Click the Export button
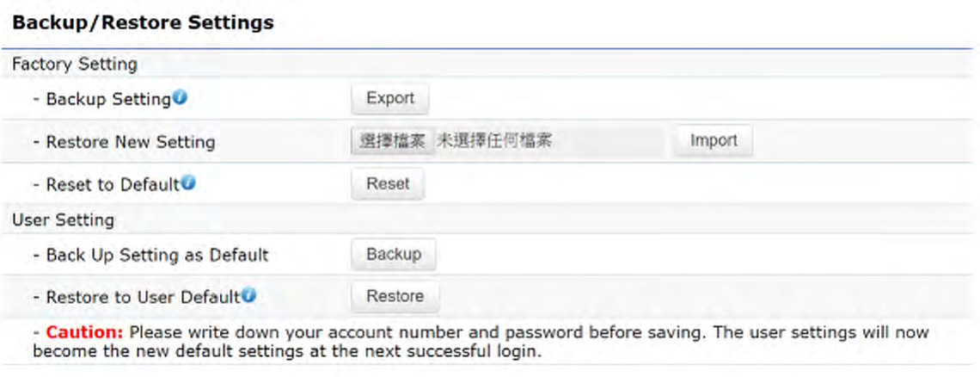The height and width of the screenshot is (377, 980). click(x=390, y=99)
